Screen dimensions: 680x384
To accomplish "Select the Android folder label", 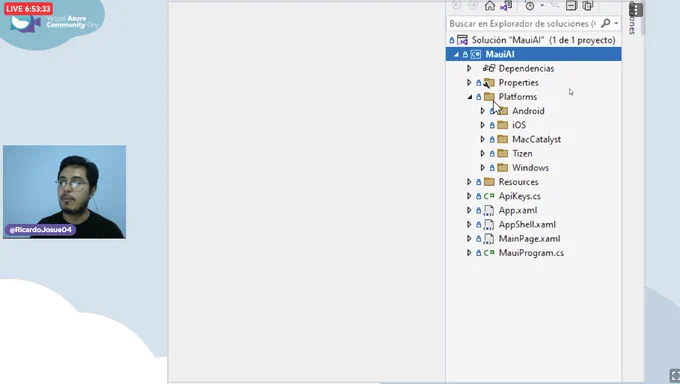I will [x=528, y=111].
